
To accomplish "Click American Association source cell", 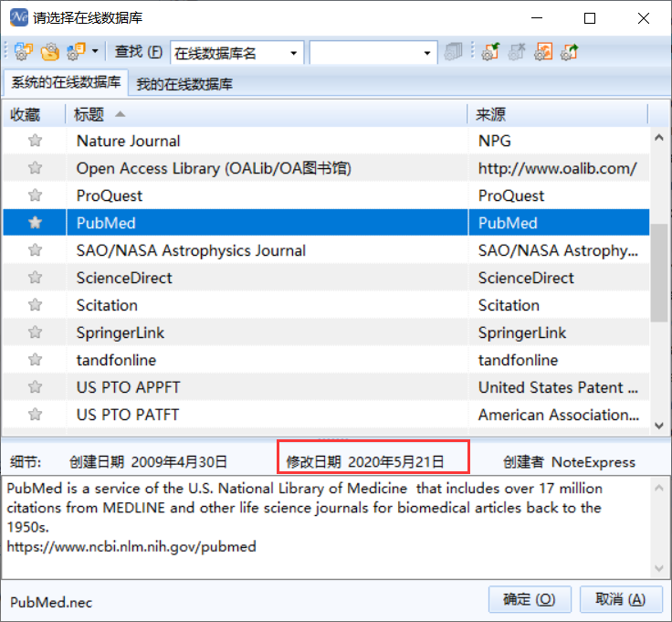I will (x=559, y=415).
